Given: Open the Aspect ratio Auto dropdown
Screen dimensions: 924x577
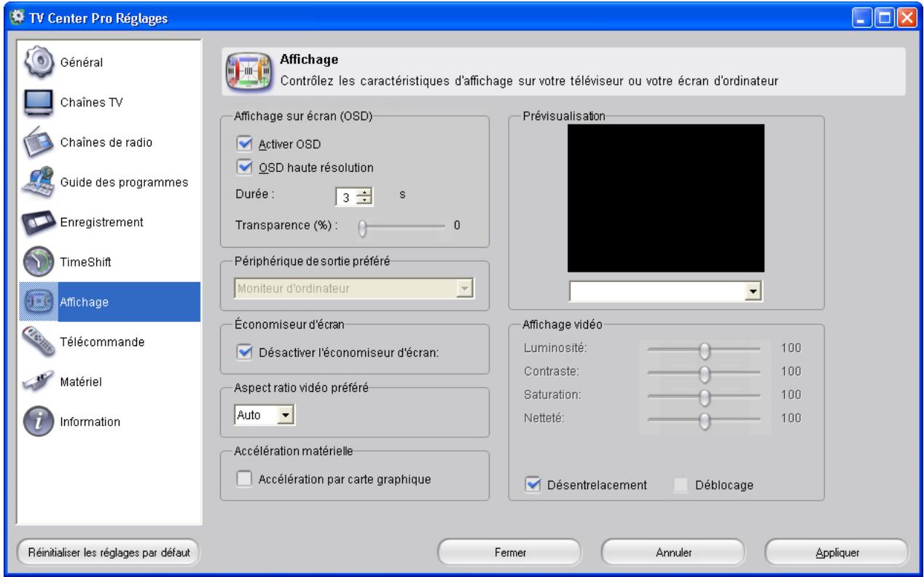Looking at the screenshot, I should coord(264,415).
